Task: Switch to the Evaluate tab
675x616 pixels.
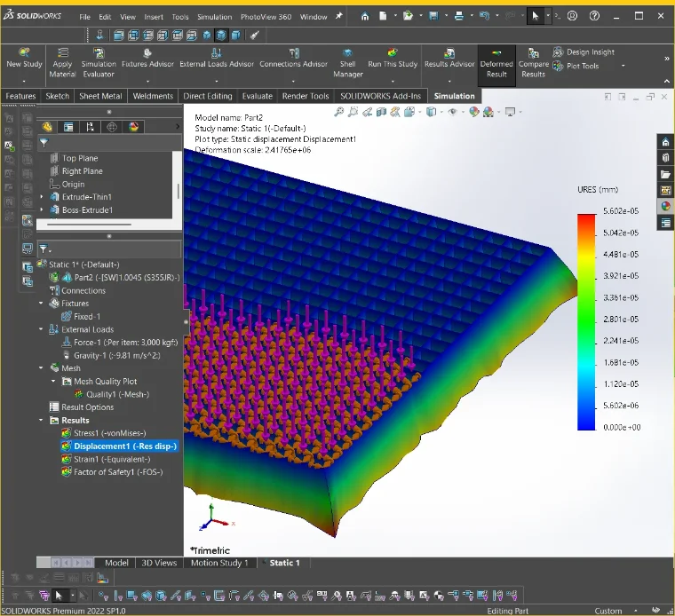Action: pyautogui.click(x=257, y=96)
